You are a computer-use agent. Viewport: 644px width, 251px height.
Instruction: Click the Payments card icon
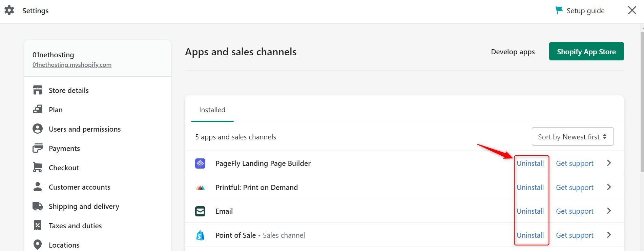38,148
